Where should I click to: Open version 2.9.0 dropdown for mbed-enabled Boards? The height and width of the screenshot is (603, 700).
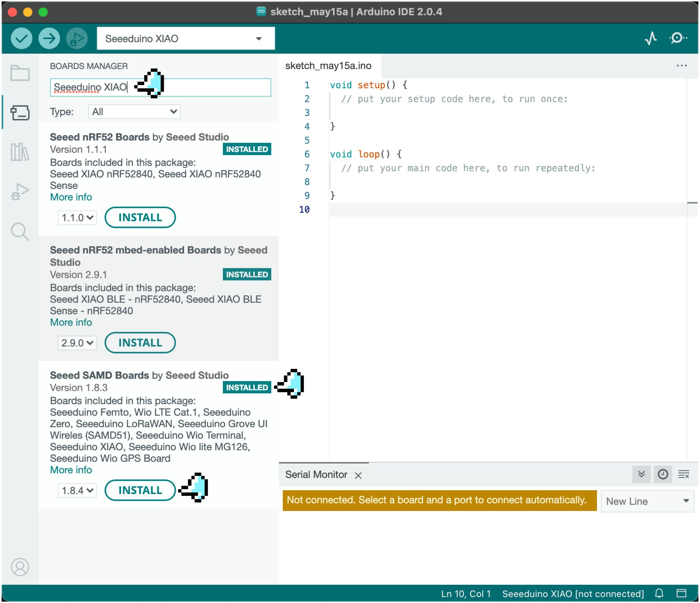point(77,343)
